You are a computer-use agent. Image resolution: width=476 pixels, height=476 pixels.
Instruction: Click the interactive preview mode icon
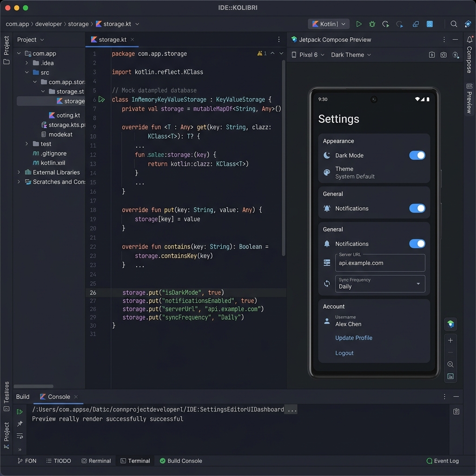(x=456, y=55)
